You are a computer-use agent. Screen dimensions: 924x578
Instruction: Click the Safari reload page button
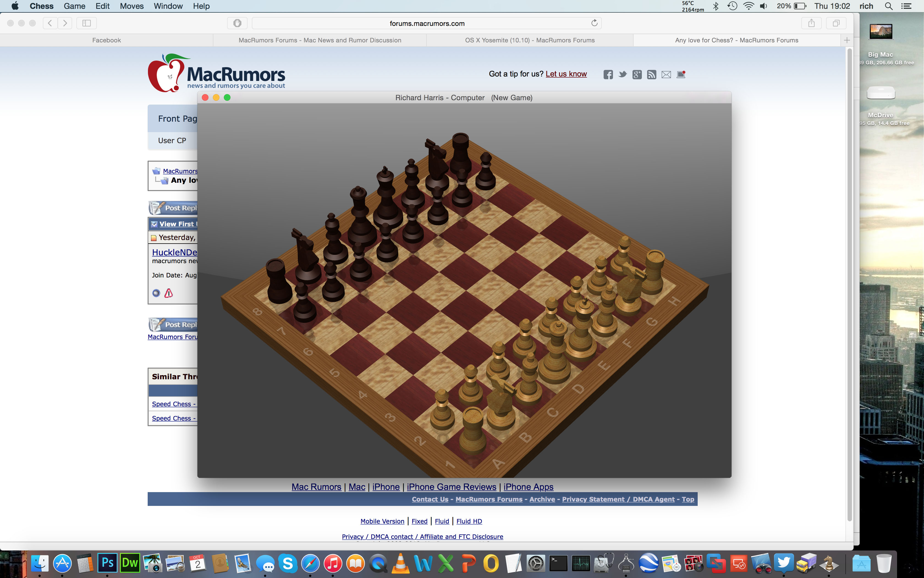click(x=594, y=23)
